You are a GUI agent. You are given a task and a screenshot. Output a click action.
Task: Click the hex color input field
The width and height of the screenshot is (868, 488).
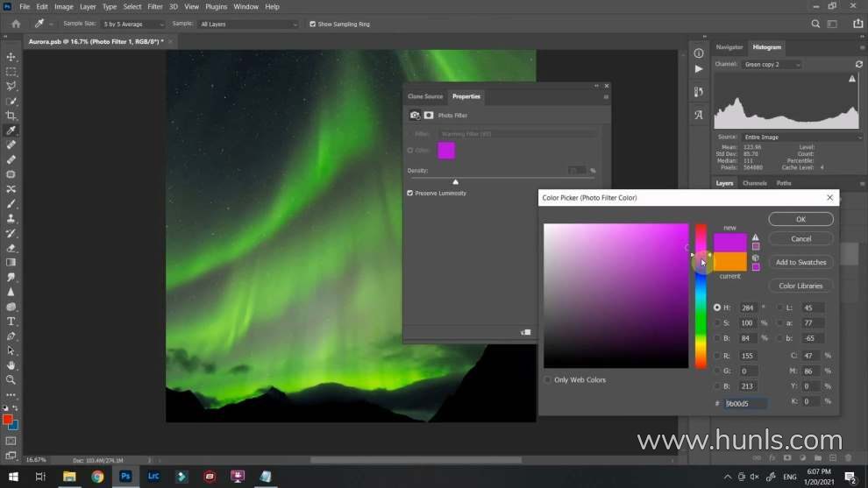click(x=745, y=404)
